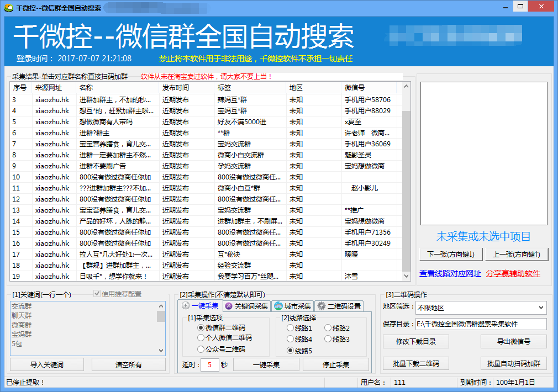
Task: Click the 名称 column header
Action: 118,87
